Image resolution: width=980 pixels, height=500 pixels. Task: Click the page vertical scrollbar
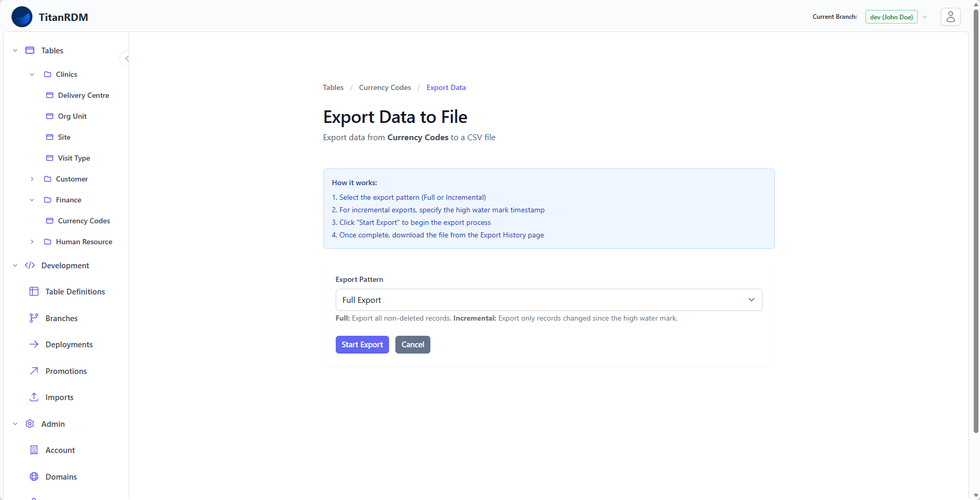(x=976, y=221)
